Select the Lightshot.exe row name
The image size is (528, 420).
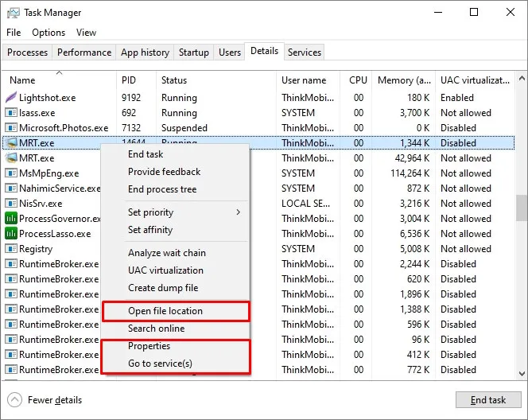[47, 97]
